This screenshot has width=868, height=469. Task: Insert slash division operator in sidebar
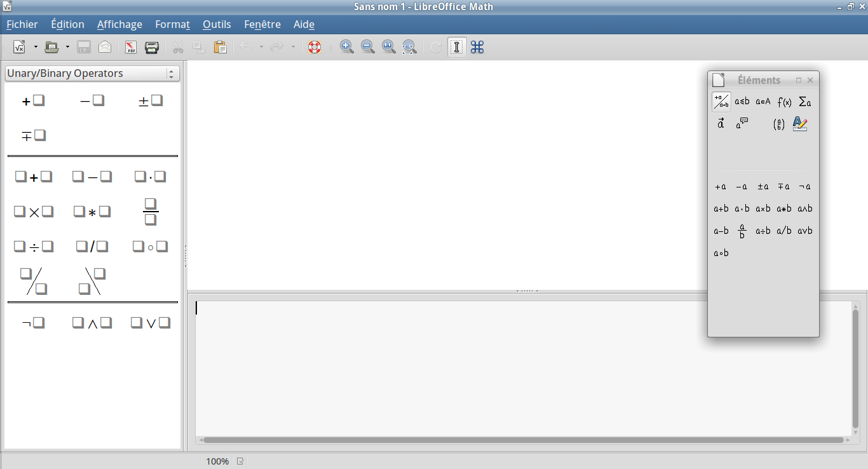pos(92,247)
